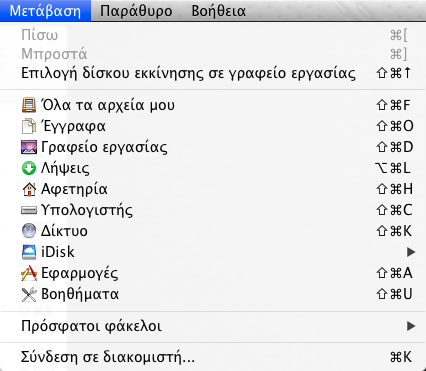Image resolution: width=426 pixels, height=371 pixels.
Task: Click the Υπολογιστής computer icon
Action: [x=29, y=210]
